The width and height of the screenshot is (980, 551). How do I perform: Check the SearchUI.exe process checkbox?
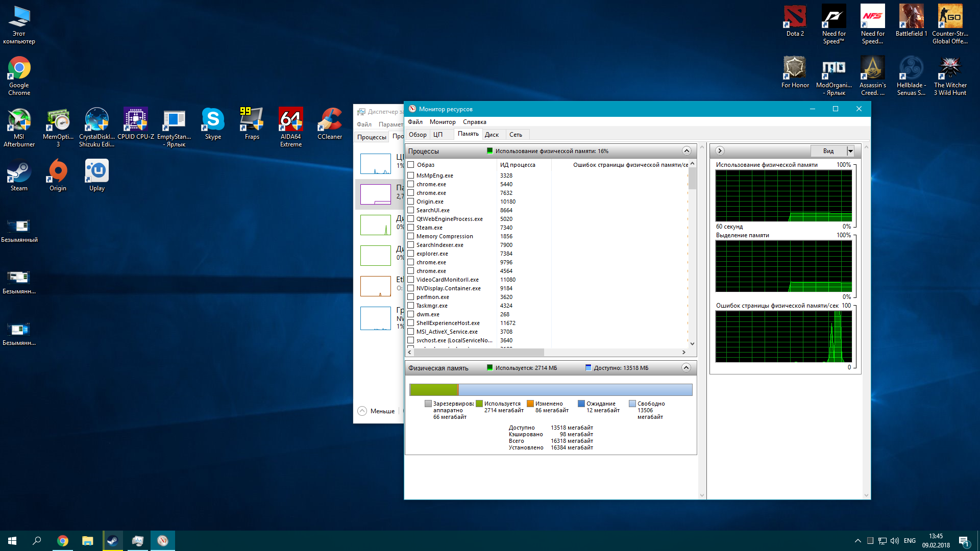[410, 210]
